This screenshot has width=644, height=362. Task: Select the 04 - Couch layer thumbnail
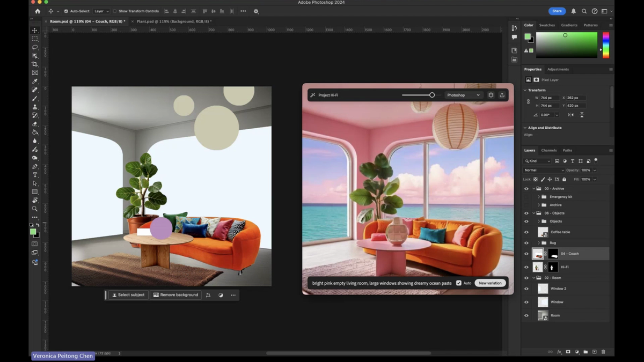[x=538, y=254]
